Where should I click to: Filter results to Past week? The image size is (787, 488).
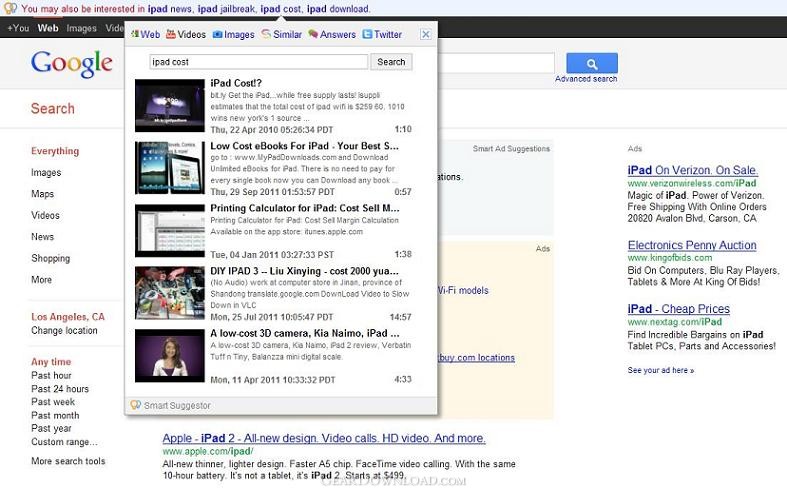53,402
